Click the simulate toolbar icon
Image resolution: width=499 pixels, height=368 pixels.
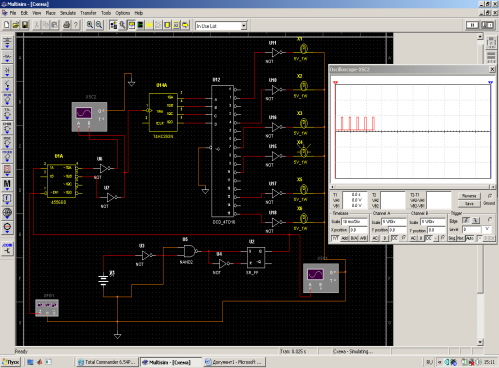tap(140, 25)
